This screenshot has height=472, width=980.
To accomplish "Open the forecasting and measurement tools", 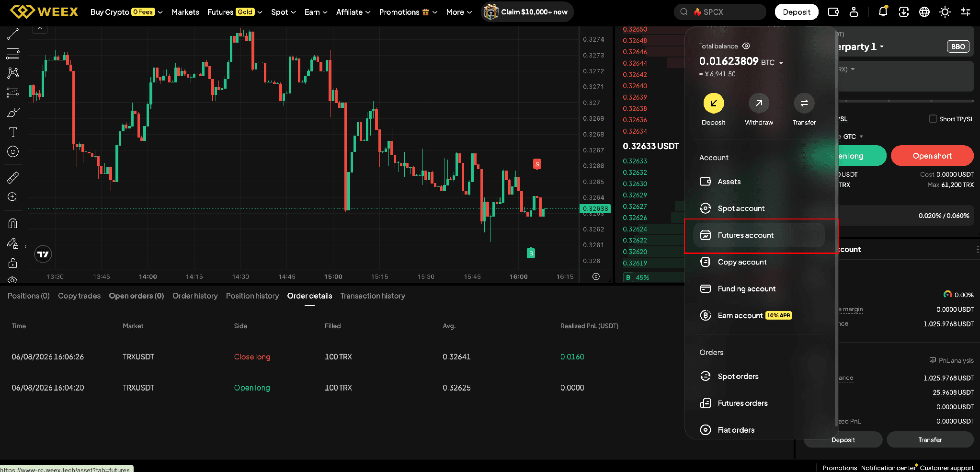I will (13, 92).
